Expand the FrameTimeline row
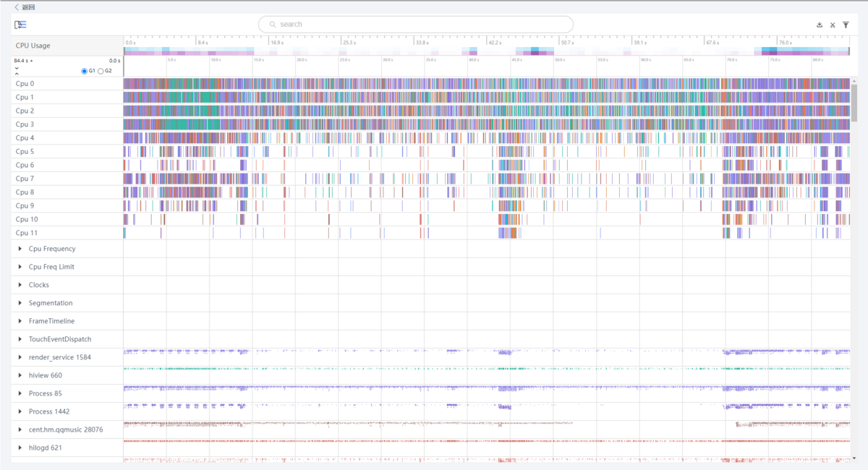The width and height of the screenshot is (868, 470). (20, 321)
